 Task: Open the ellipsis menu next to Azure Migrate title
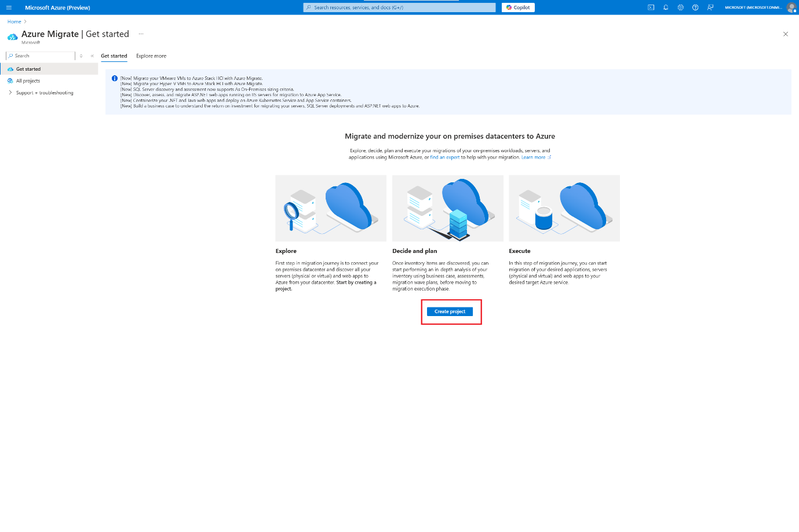click(x=141, y=34)
